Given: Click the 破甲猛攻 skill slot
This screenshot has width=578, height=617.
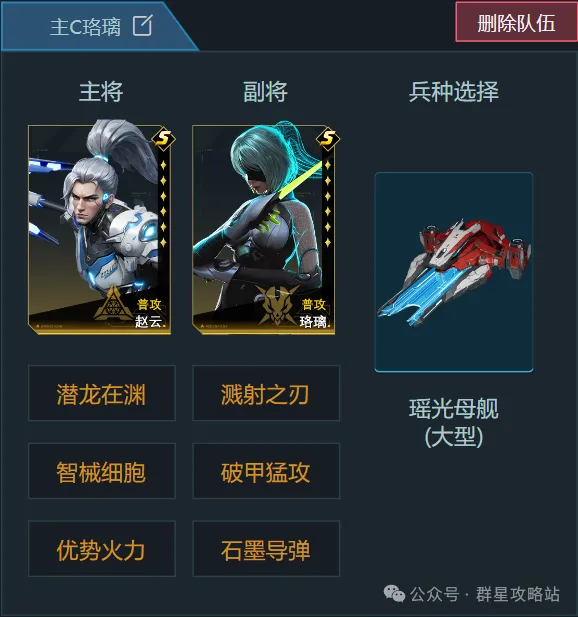Looking at the screenshot, I should [x=266, y=471].
